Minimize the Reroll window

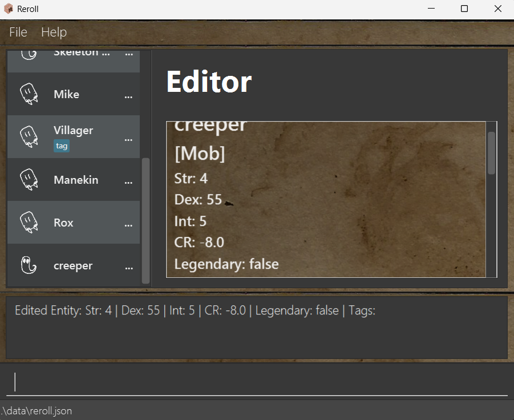[431, 9]
